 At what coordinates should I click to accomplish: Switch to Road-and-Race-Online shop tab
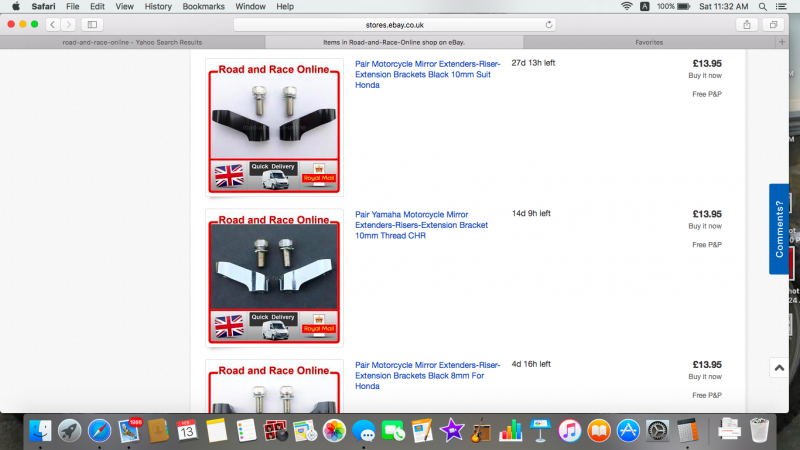(x=394, y=42)
